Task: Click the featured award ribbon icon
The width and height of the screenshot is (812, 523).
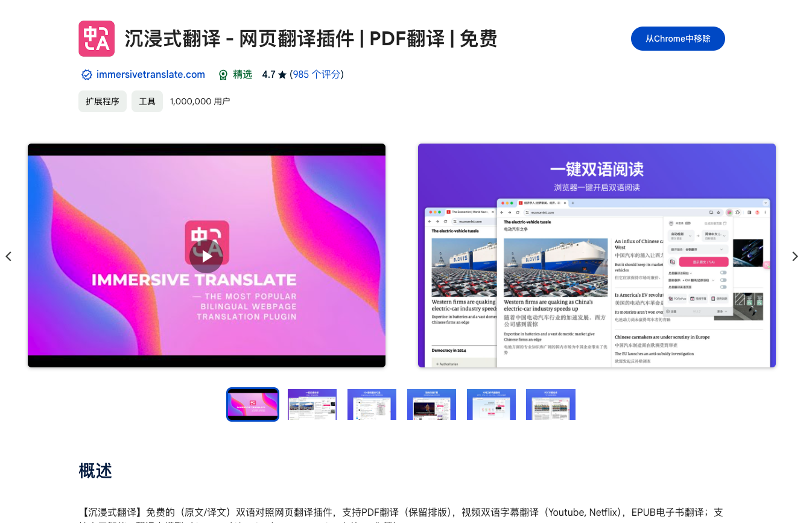Action: [x=223, y=75]
